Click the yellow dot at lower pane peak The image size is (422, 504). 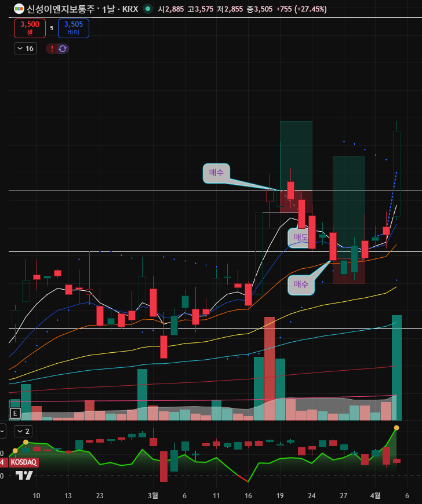(x=396, y=428)
